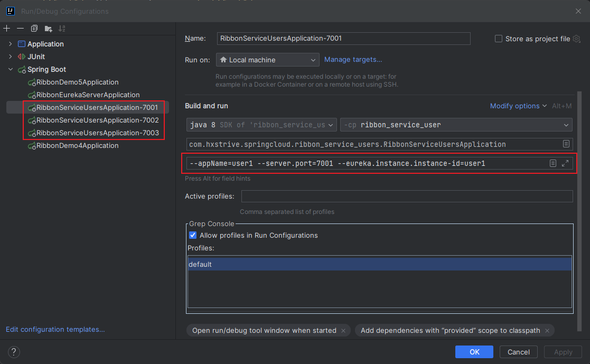Remove the selected configuration
This screenshot has height=364, width=590.
pos(20,28)
